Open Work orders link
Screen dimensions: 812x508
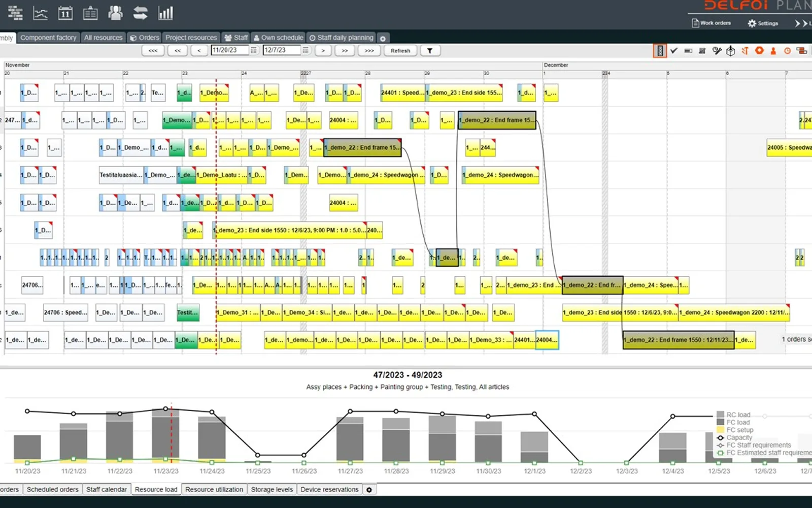click(x=712, y=23)
